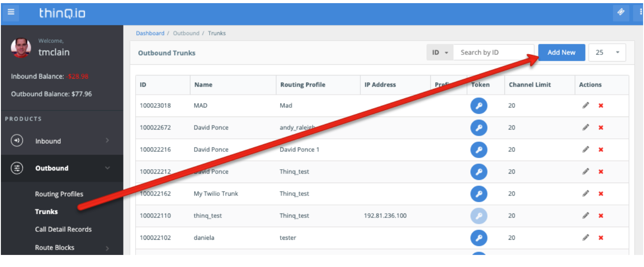Delete My Twilio Trunk with red X
Screen dimensions: 644x267
click(x=601, y=193)
